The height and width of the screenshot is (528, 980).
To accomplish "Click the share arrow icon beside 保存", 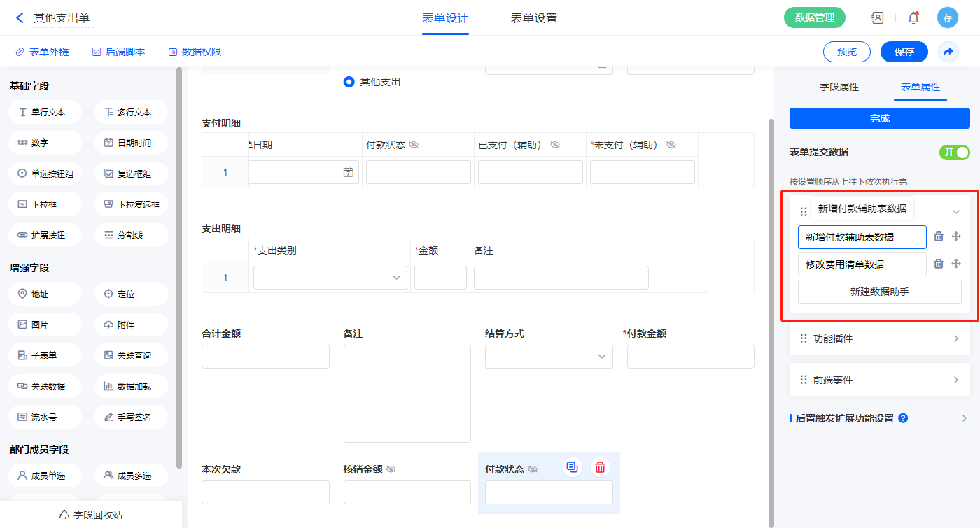I will [x=948, y=52].
